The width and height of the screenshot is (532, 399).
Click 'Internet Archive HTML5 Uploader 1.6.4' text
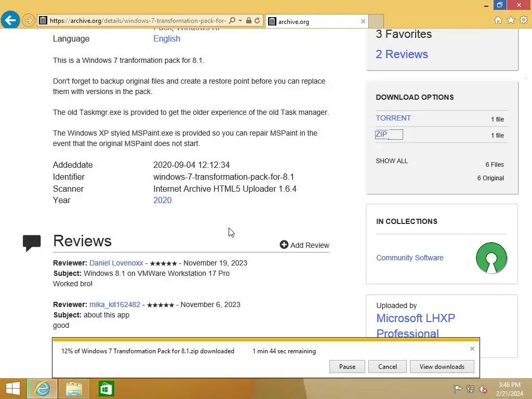point(224,189)
